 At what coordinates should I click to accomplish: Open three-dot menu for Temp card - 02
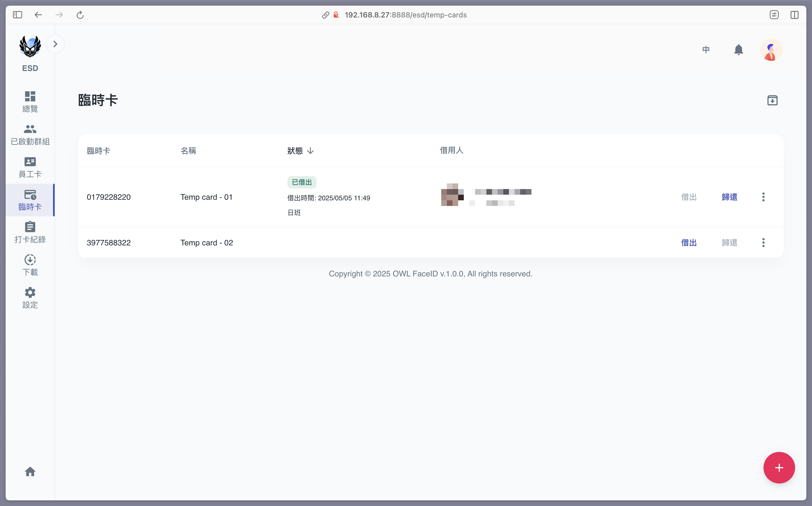coord(763,243)
